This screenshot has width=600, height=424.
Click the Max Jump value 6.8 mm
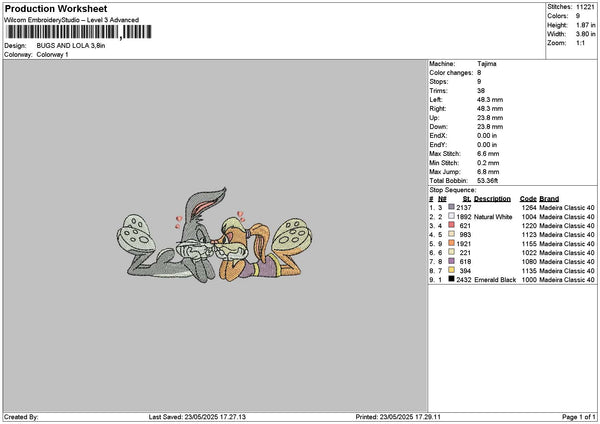pyautogui.click(x=488, y=172)
